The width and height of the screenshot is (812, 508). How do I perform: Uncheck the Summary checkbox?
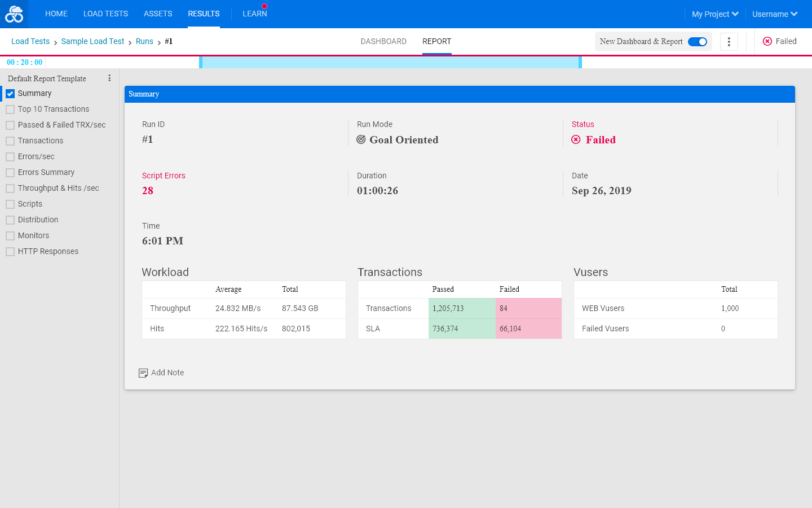click(x=10, y=94)
